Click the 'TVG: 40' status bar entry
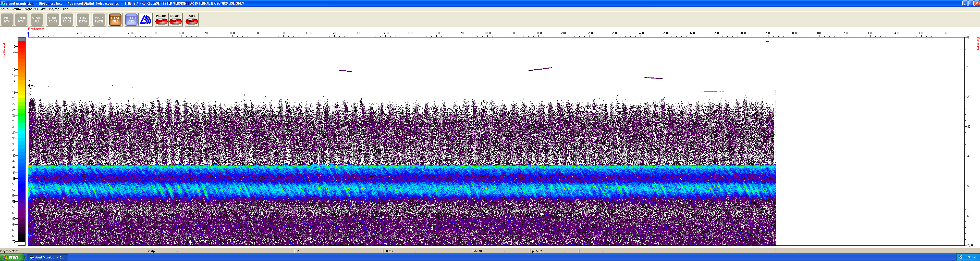The width and height of the screenshot is (980, 261). [477, 251]
